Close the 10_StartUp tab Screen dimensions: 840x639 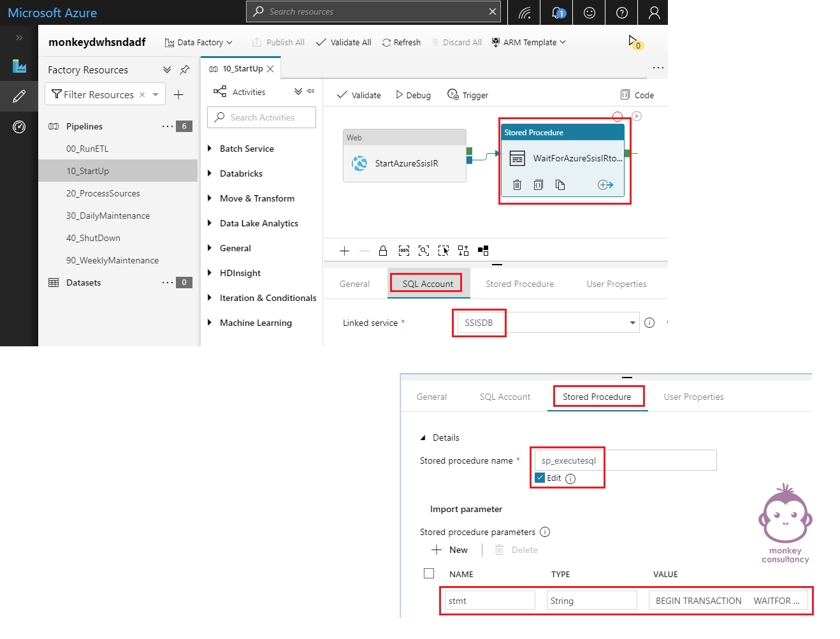click(270, 69)
